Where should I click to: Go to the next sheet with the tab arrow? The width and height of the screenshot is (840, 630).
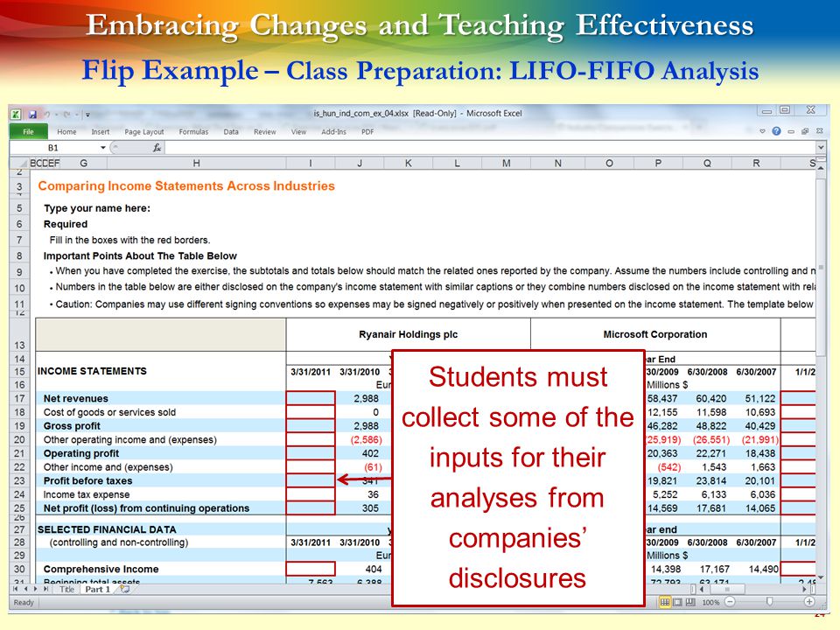pos(35,589)
